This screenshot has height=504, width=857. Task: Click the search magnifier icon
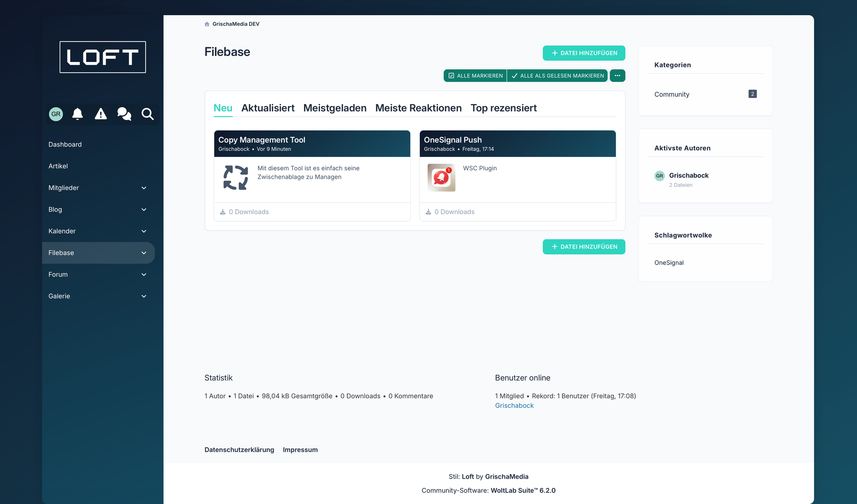[148, 114]
